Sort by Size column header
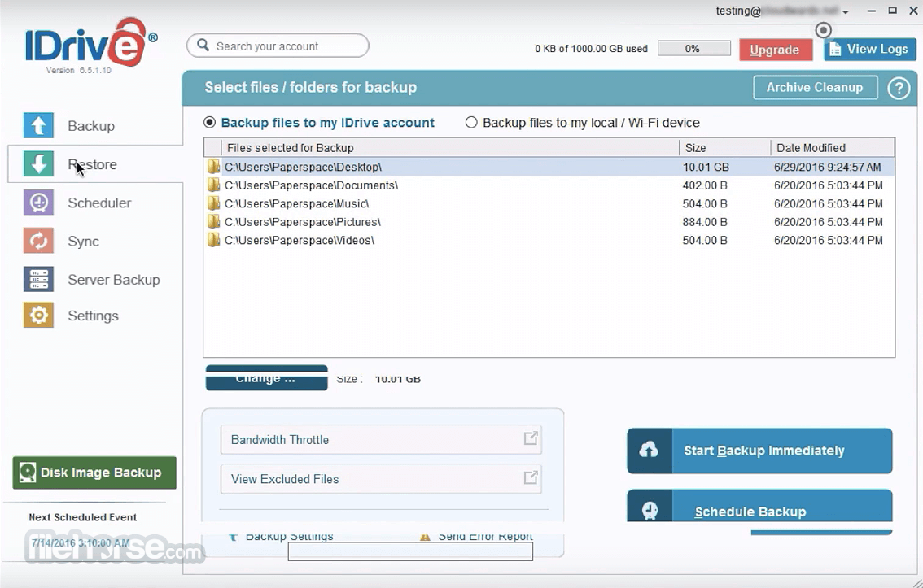 point(724,147)
